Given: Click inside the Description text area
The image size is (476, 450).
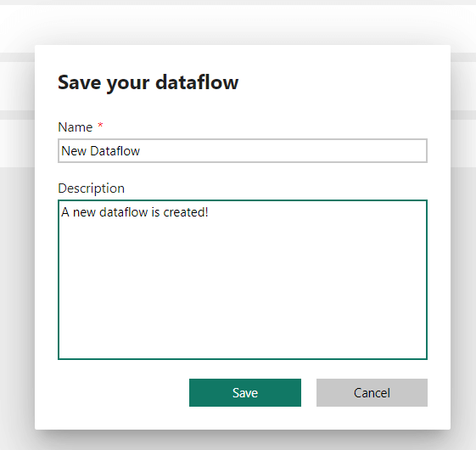Looking at the screenshot, I should tap(243, 279).
